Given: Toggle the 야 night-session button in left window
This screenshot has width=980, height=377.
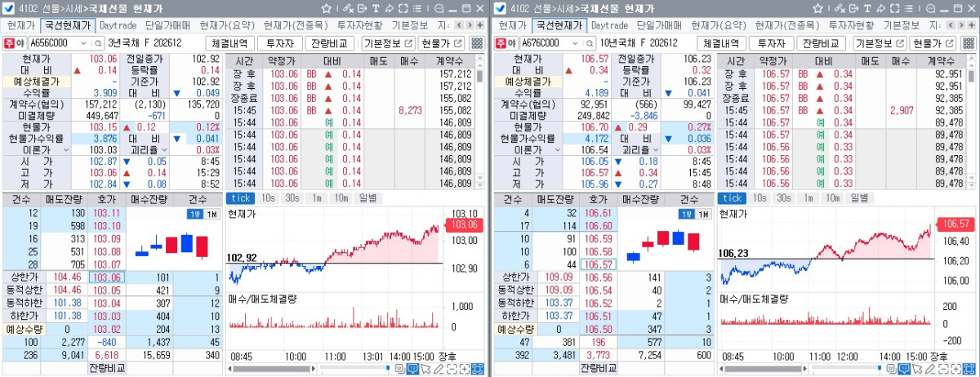Looking at the screenshot, I should (x=20, y=43).
